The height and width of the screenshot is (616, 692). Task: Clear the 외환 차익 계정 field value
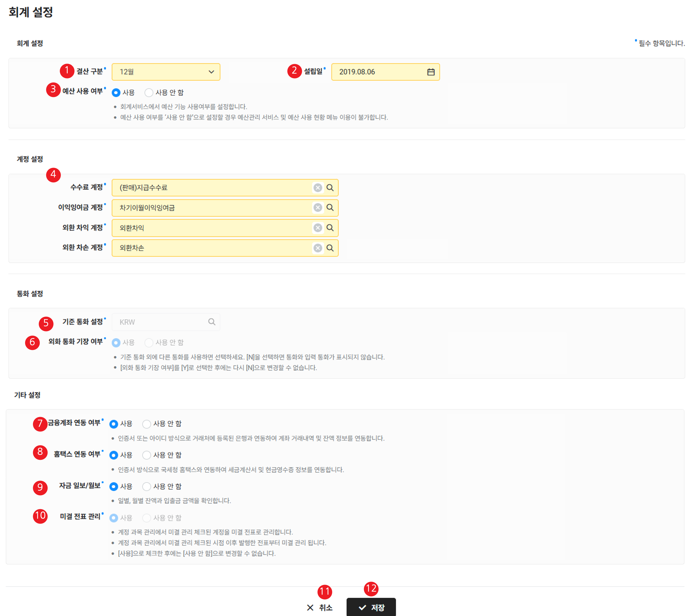point(317,228)
